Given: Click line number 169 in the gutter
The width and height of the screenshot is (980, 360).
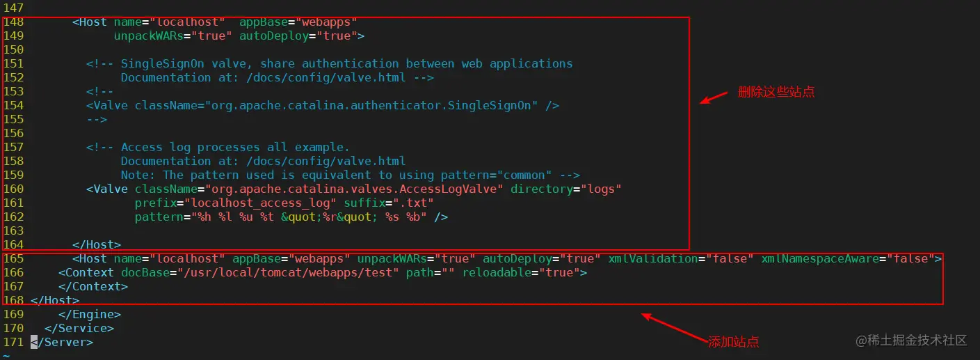Looking at the screenshot, I should [x=13, y=314].
